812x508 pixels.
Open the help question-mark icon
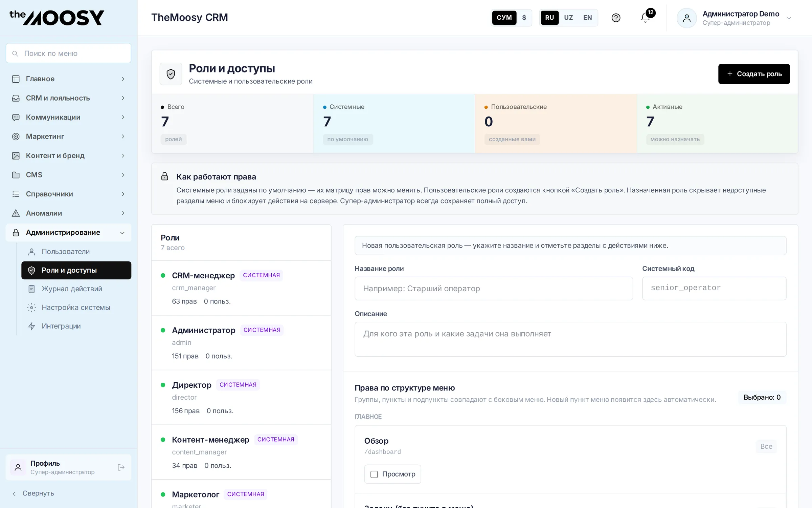click(x=616, y=18)
